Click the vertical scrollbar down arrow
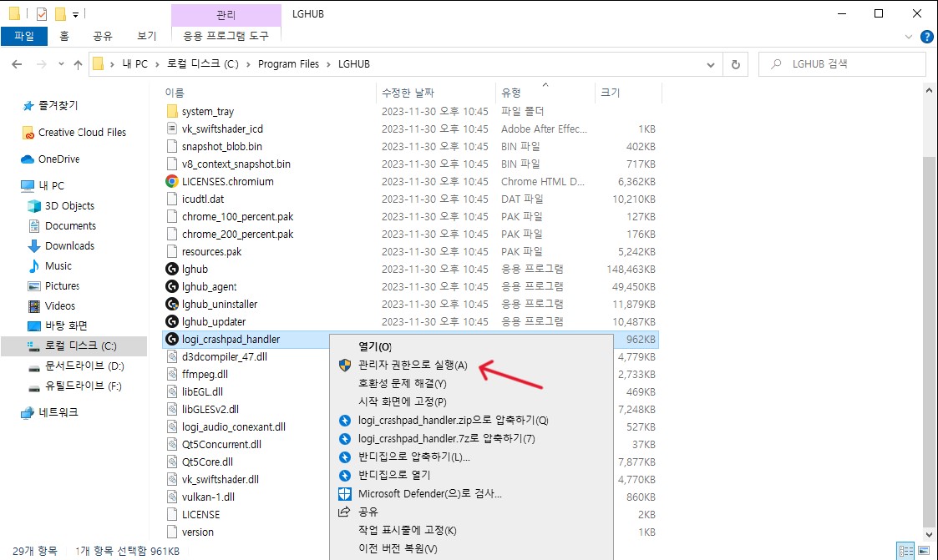This screenshot has height=560, width=938. (929, 536)
